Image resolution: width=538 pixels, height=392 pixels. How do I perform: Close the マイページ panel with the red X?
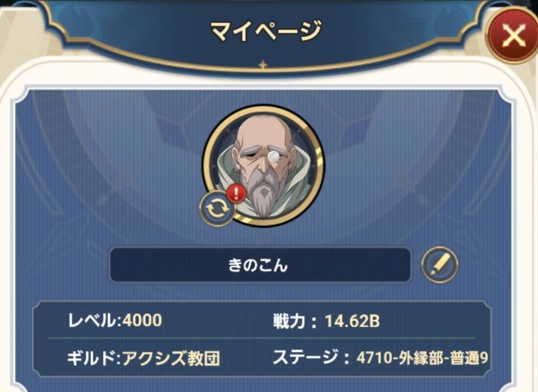(x=513, y=36)
